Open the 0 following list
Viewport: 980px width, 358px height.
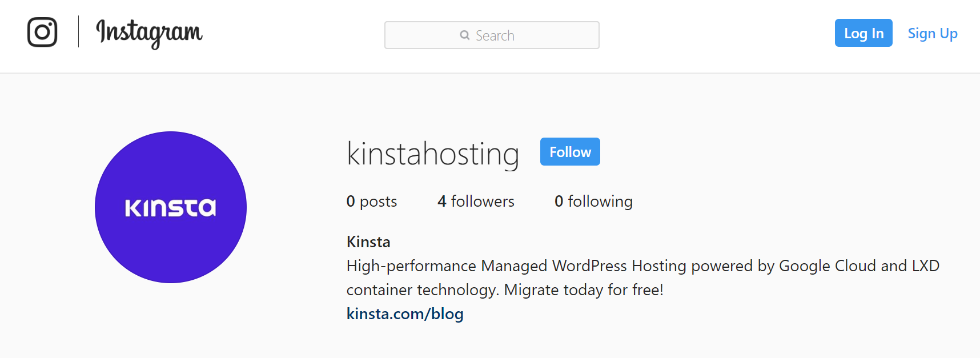click(593, 202)
